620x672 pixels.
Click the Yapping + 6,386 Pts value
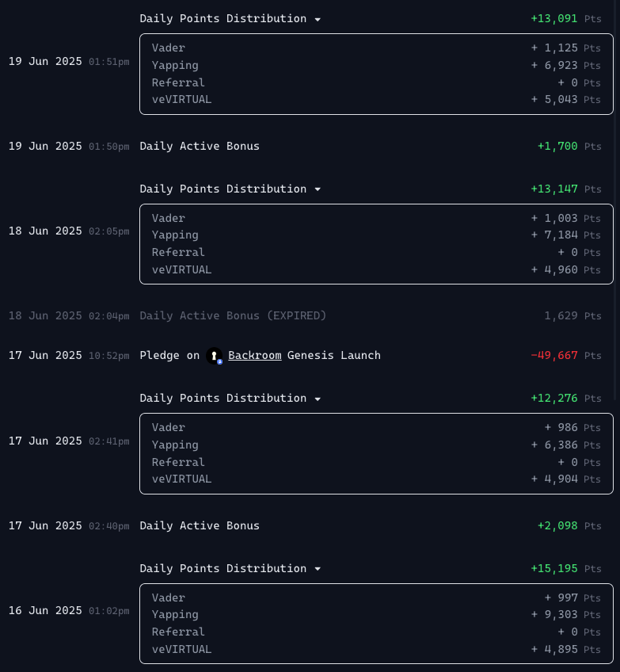[x=565, y=445]
